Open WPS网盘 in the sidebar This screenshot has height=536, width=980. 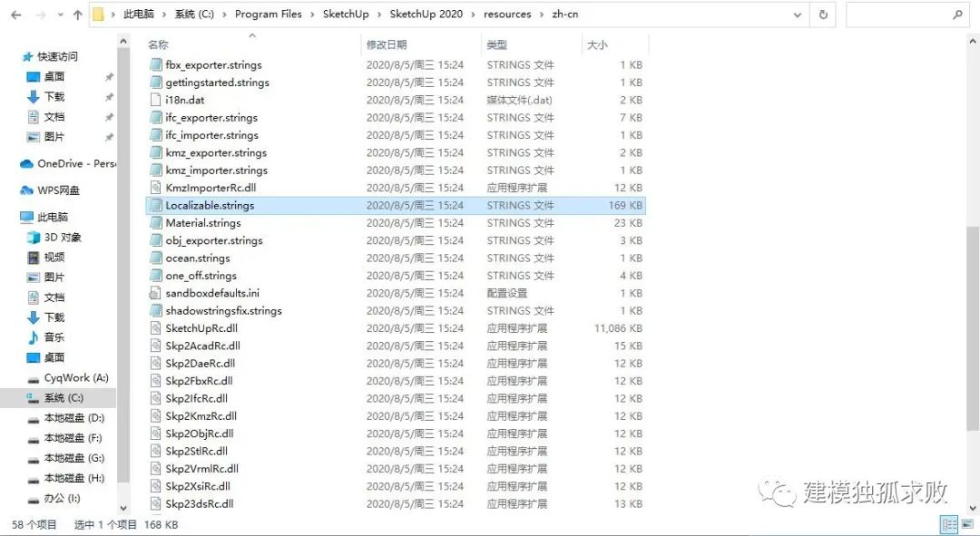58,190
